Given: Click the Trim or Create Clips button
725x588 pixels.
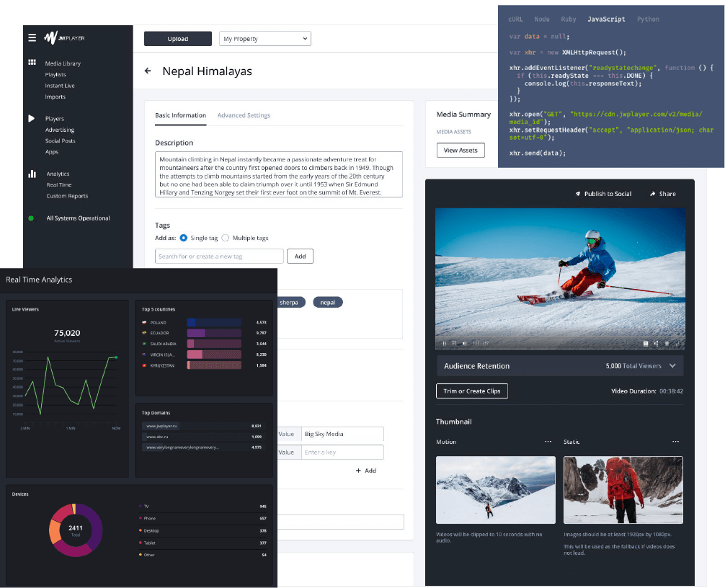Looking at the screenshot, I should (x=472, y=391).
